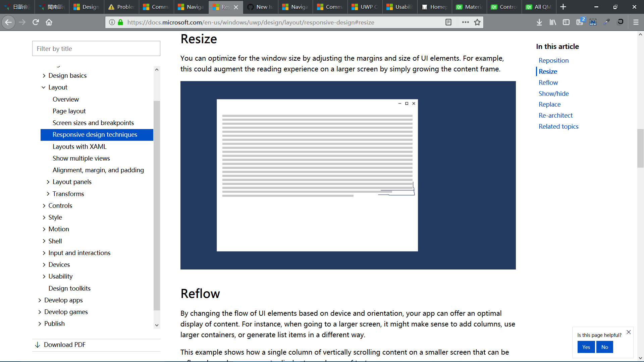The image size is (644, 362).
Task: Switch to the UWP tab
Action: (x=365, y=7)
